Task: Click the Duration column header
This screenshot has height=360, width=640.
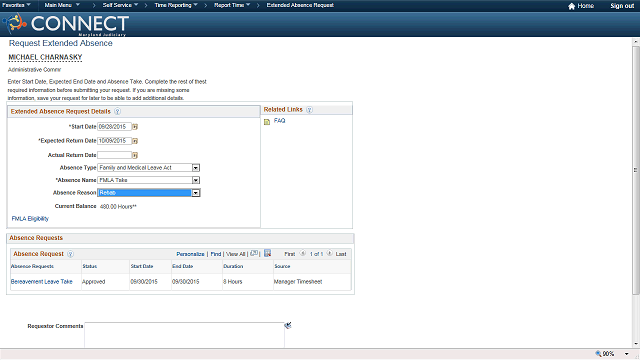Action: click(233, 266)
